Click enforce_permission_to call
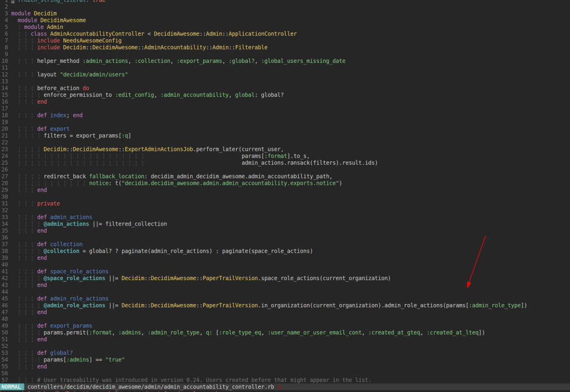 pos(78,95)
